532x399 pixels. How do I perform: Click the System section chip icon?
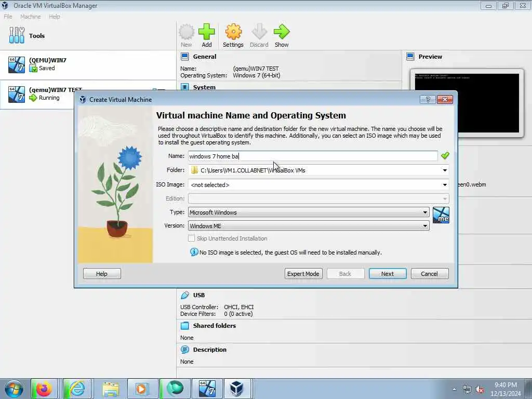click(x=185, y=87)
